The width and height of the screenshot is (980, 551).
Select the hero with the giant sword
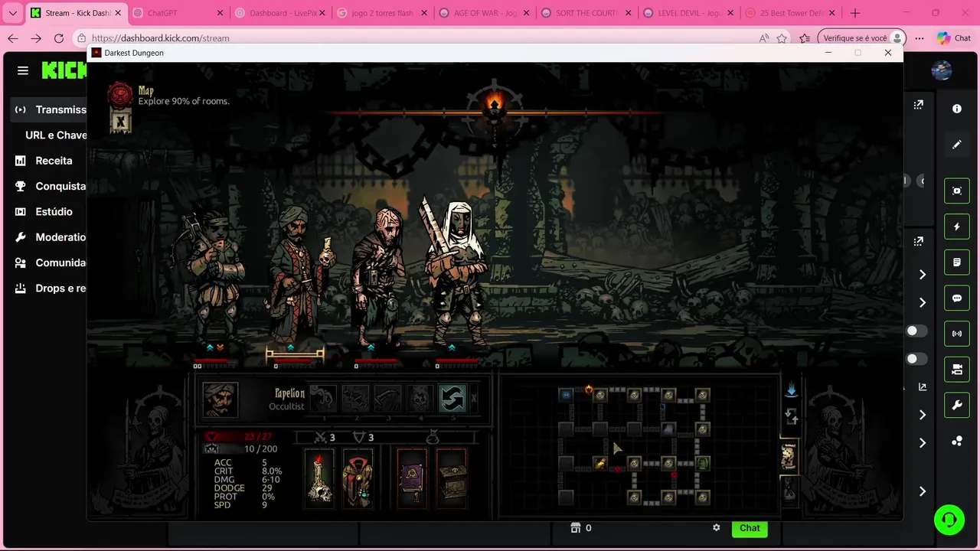(456, 272)
